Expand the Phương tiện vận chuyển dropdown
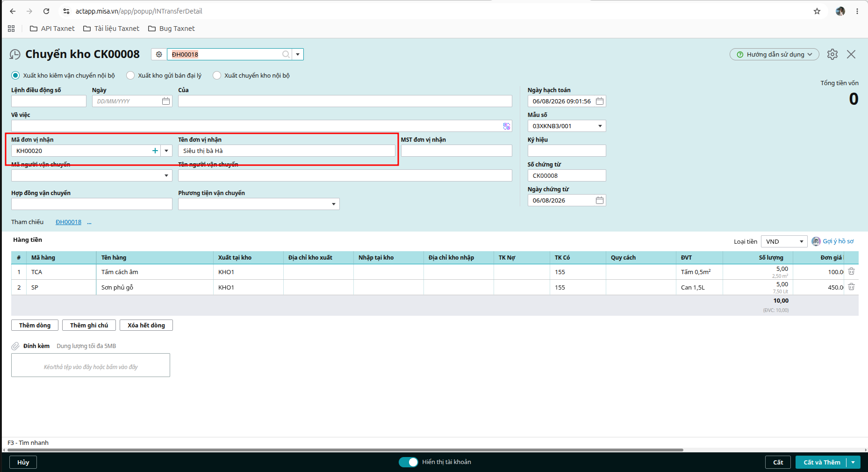 click(x=334, y=204)
